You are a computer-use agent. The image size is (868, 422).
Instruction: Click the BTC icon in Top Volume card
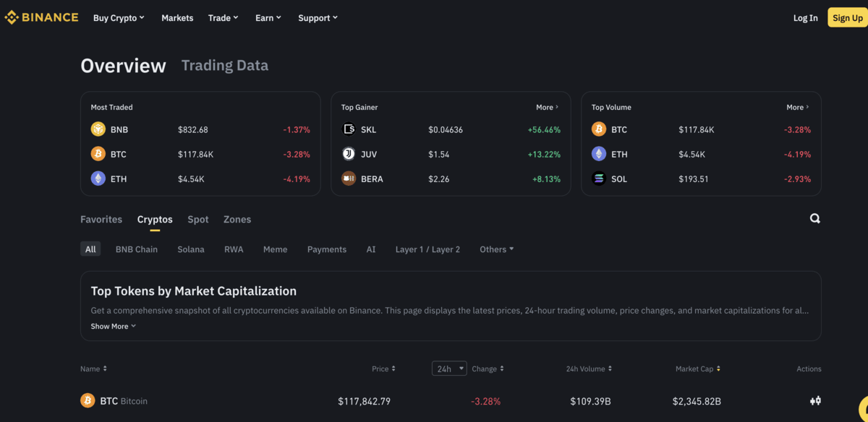[599, 129]
